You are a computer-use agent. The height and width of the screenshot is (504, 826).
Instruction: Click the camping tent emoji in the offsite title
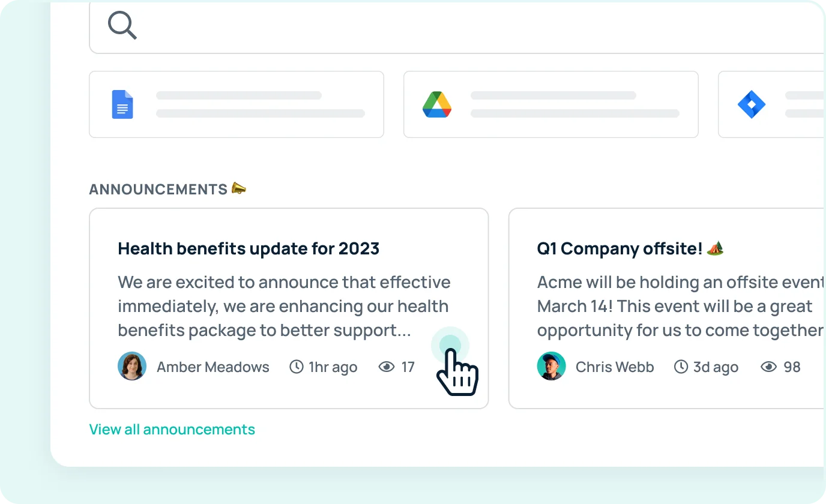coord(714,247)
